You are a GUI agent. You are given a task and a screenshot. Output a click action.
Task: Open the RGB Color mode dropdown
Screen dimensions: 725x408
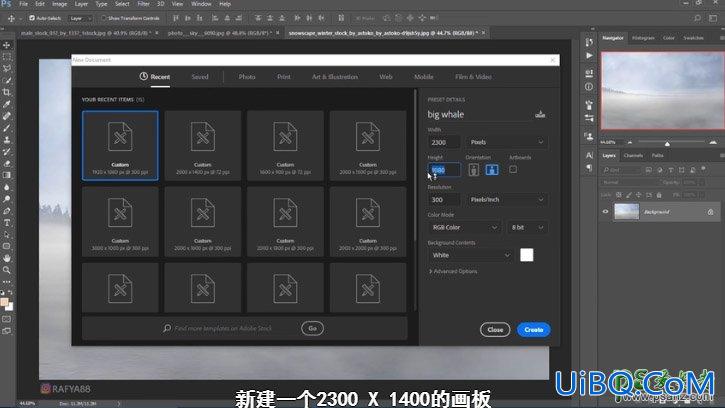(464, 227)
